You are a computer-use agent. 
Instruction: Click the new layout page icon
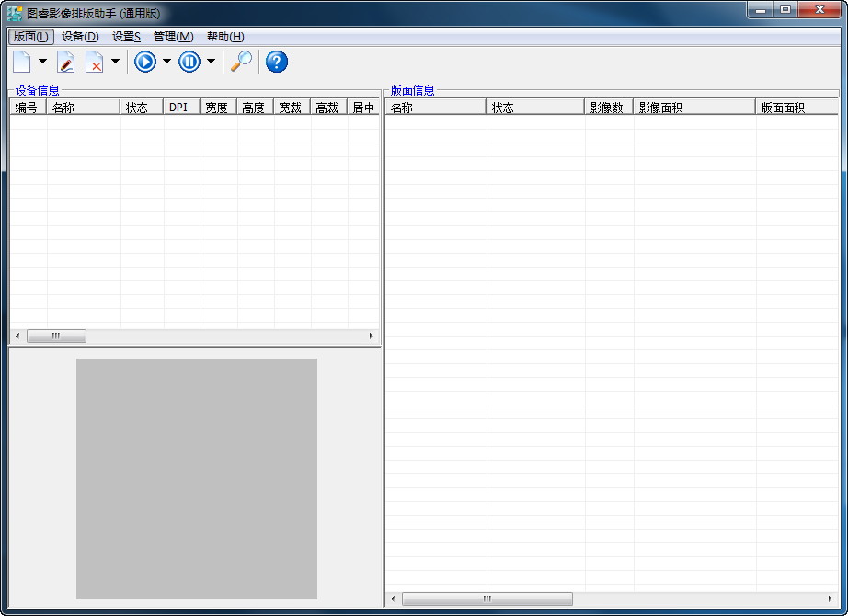[21, 62]
